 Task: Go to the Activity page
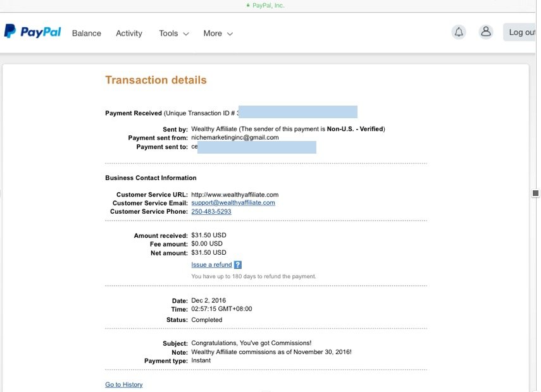(x=129, y=34)
